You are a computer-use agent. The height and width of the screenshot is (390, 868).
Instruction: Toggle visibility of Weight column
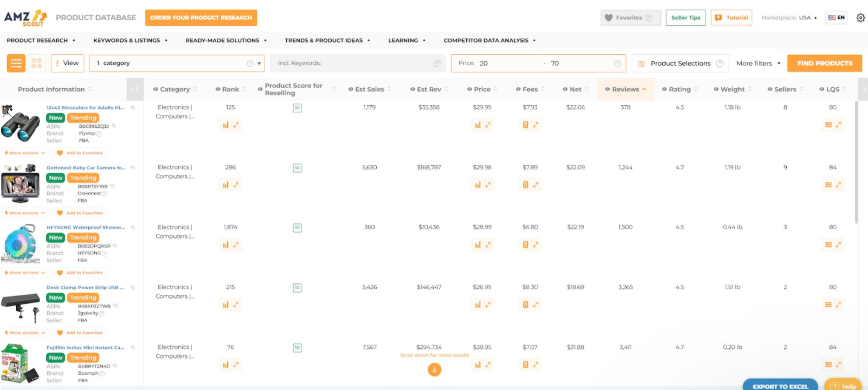click(x=716, y=89)
